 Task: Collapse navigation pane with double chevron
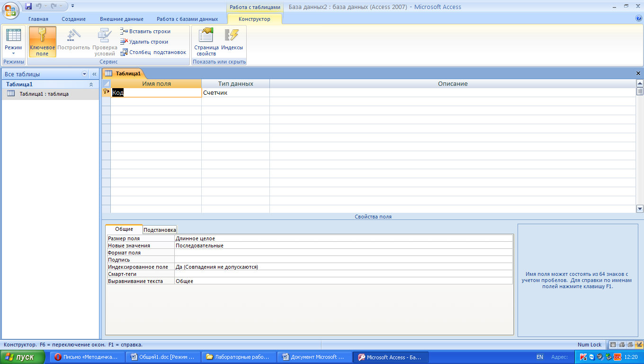pos(94,74)
